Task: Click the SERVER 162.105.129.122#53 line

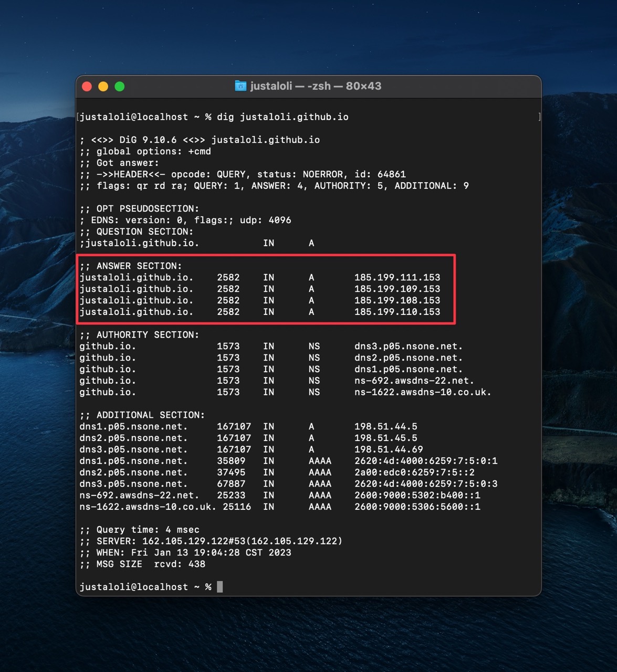Action: tap(211, 541)
